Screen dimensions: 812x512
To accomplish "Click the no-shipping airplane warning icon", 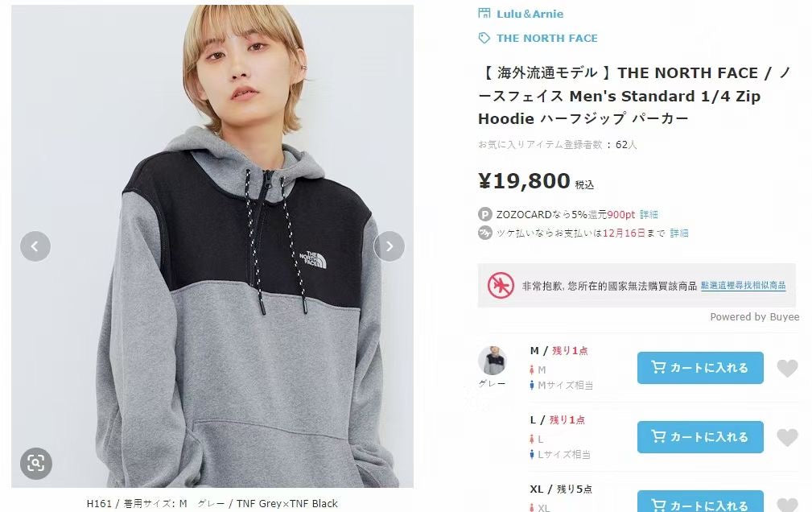I will [501, 286].
